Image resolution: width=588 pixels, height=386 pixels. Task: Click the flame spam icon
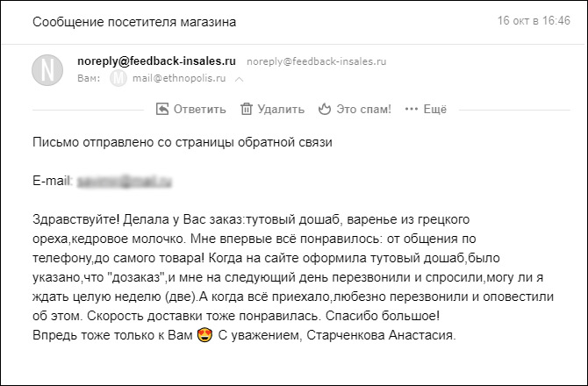pyautogui.click(x=325, y=110)
